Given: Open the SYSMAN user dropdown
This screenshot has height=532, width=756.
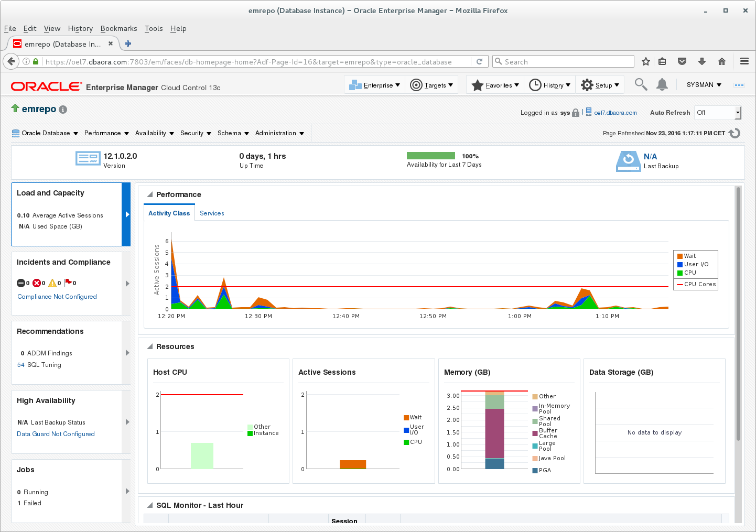Looking at the screenshot, I should (704, 85).
